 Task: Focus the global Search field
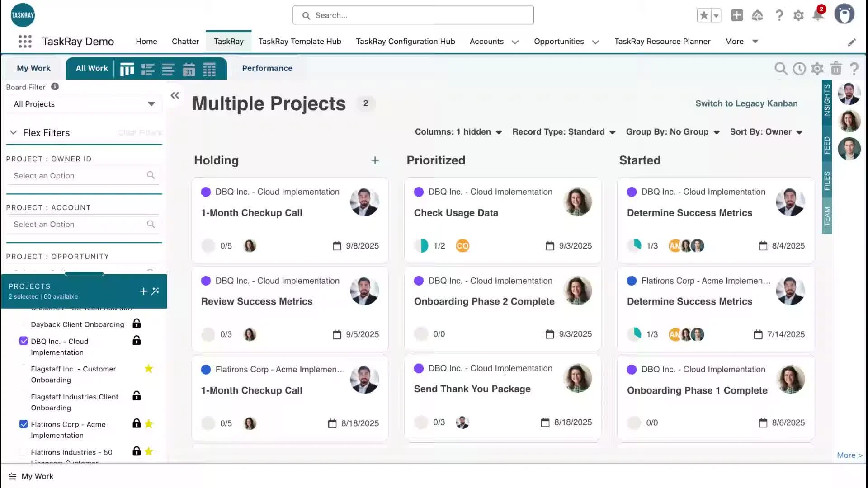pyautogui.click(x=413, y=15)
